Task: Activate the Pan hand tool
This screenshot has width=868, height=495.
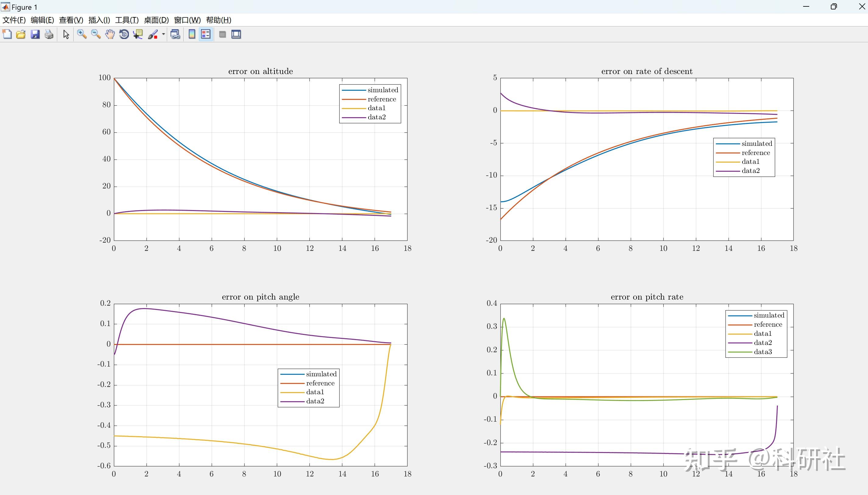Action: [110, 34]
